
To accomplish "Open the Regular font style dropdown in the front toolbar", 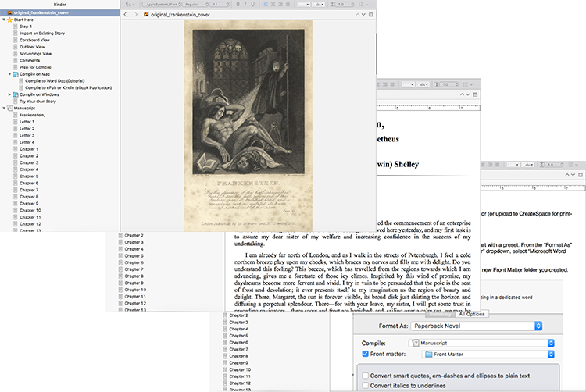I will click(x=195, y=5).
